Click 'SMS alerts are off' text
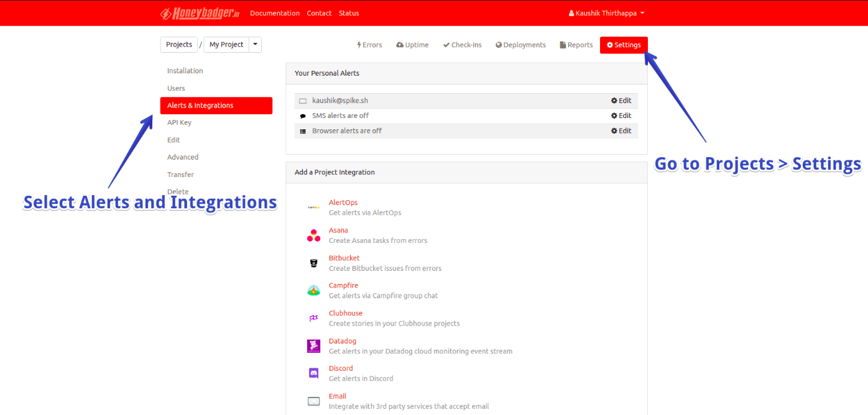Screen dimensions: 868x415 (x=341, y=116)
